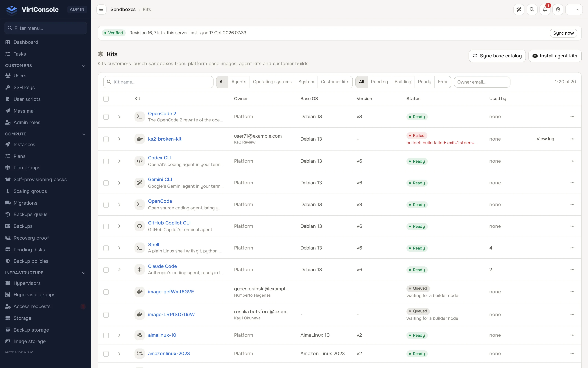Check the ks2-broken-kit row checkbox
The width and height of the screenshot is (588, 368).
[106, 139]
